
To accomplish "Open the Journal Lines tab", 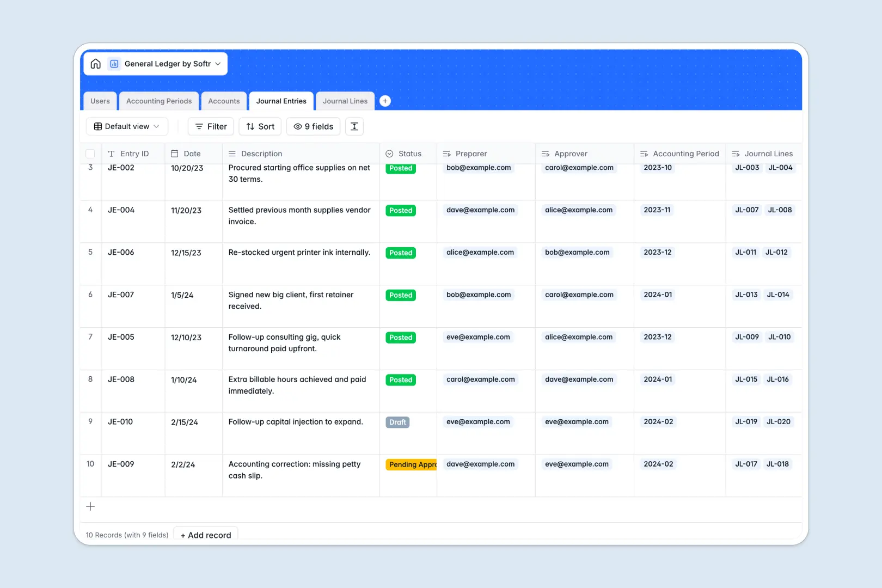I will click(345, 101).
